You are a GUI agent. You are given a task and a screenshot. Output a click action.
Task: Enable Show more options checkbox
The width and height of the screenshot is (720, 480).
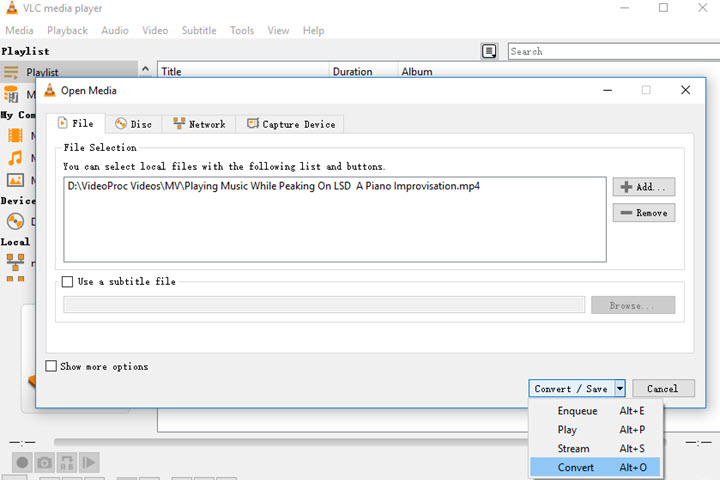[51, 366]
